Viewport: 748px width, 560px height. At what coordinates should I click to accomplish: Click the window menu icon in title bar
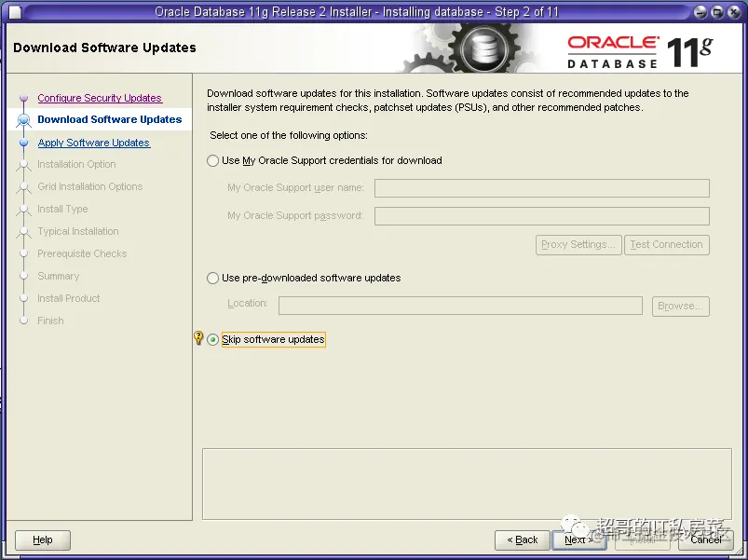(x=14, y=12)
